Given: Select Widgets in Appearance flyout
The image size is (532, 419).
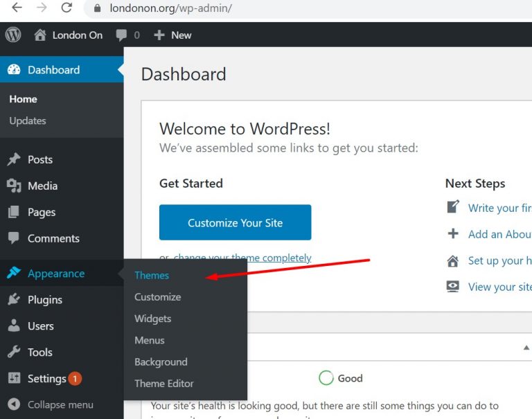Looking at the screenshot, I should click(152, 319).
